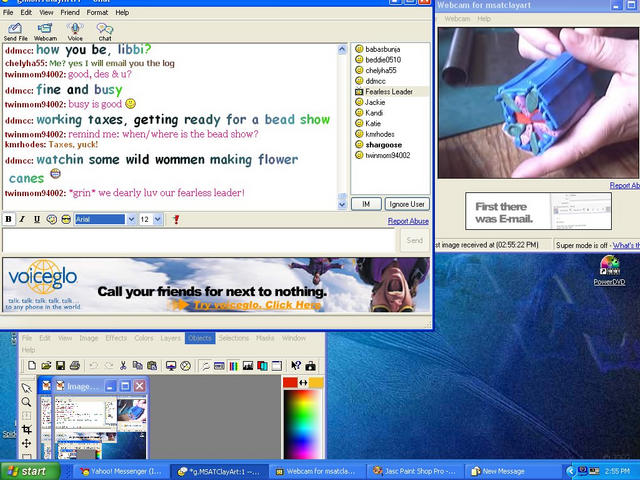640x480 pixels.
Task: Switch to Jasc Paint Shop Pro taskbar button
Action: tap(415, 472)
